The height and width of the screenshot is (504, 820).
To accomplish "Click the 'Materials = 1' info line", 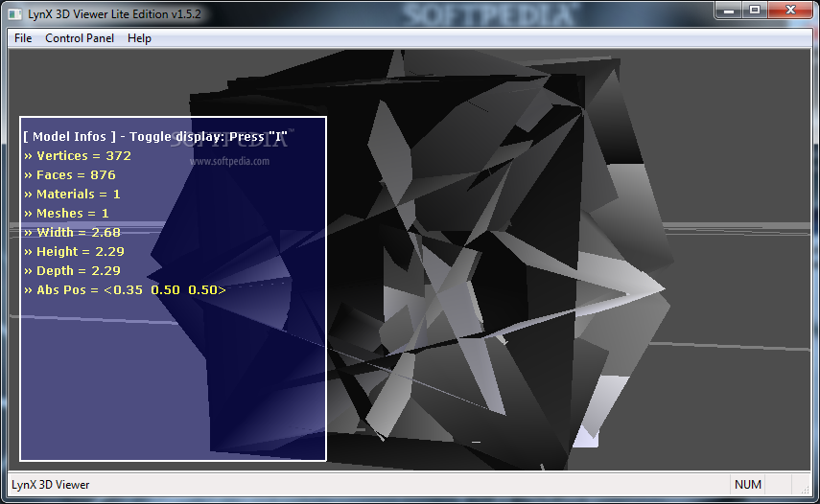I will (72, 195).
